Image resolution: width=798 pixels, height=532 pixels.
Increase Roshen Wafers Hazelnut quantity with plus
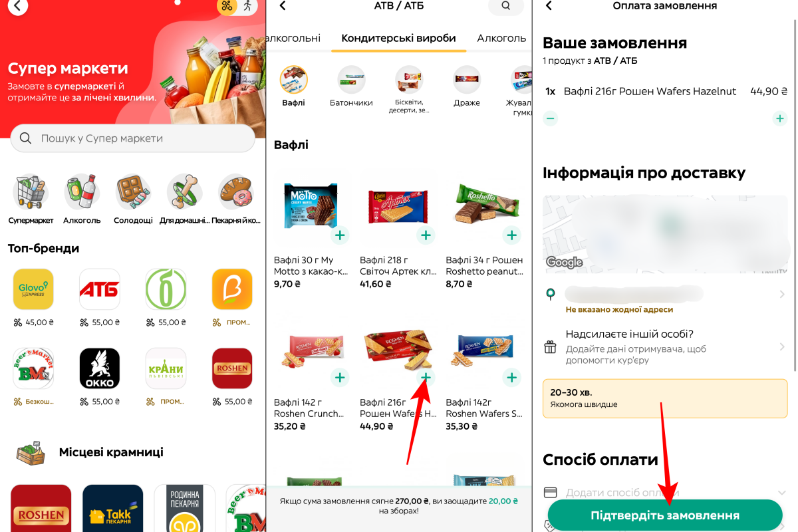(x=779, y=118)
